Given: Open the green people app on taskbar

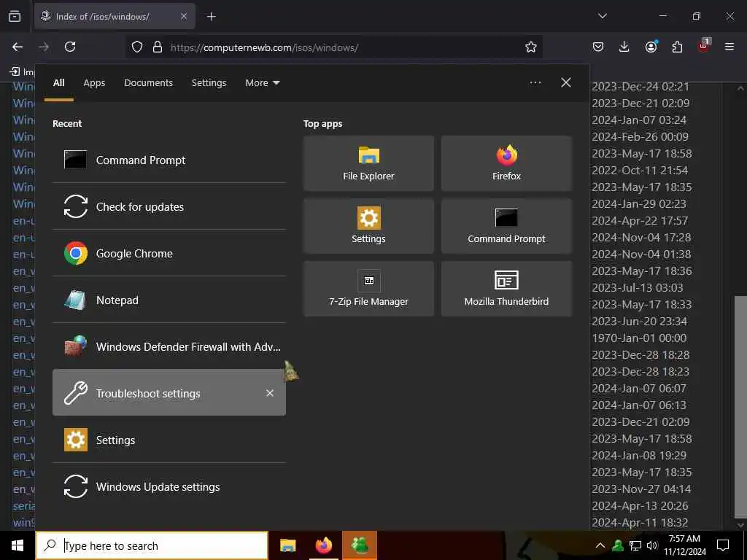Looking at the screenshot, I should point(360,545).
